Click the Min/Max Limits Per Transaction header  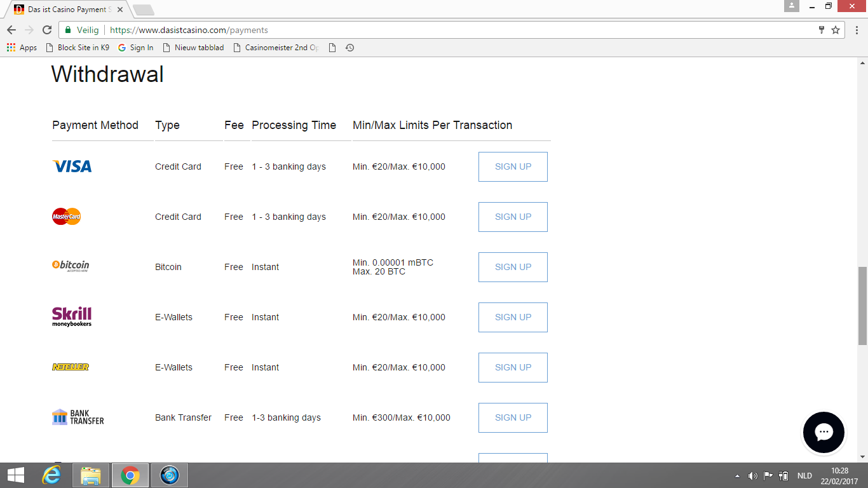point(432,125)
